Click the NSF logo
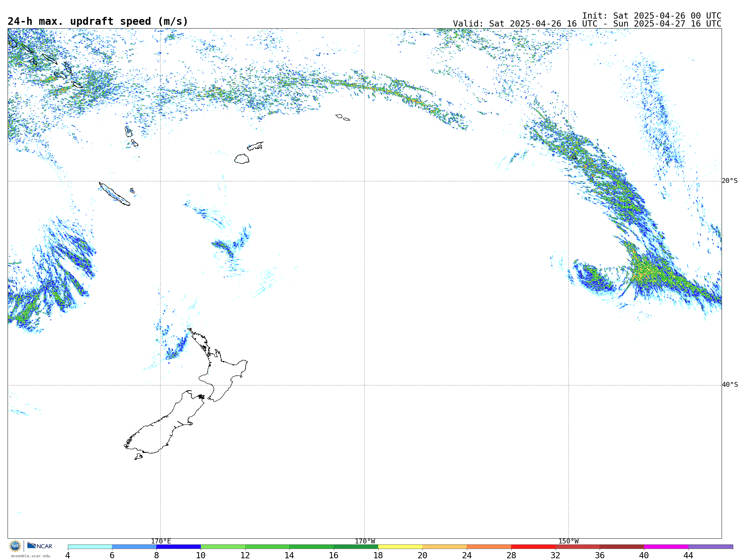Screen dimensions: 744x560 pyautogui.click(x=15, y=546)
